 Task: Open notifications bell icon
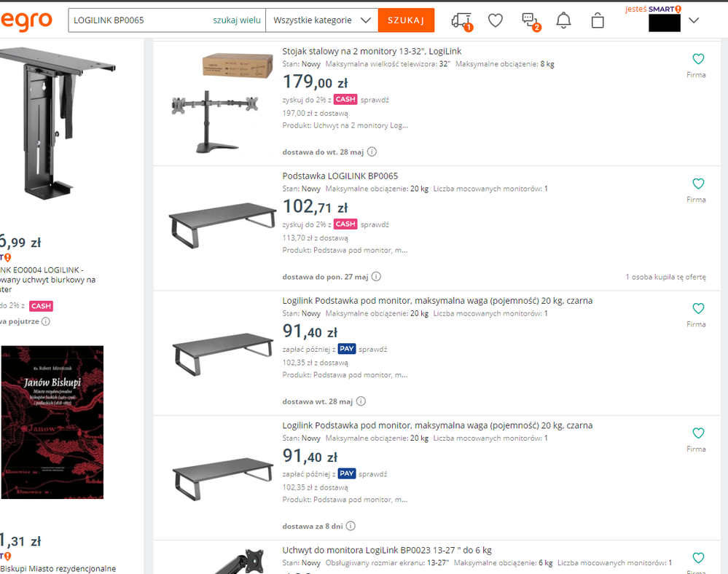click(563, 20)
